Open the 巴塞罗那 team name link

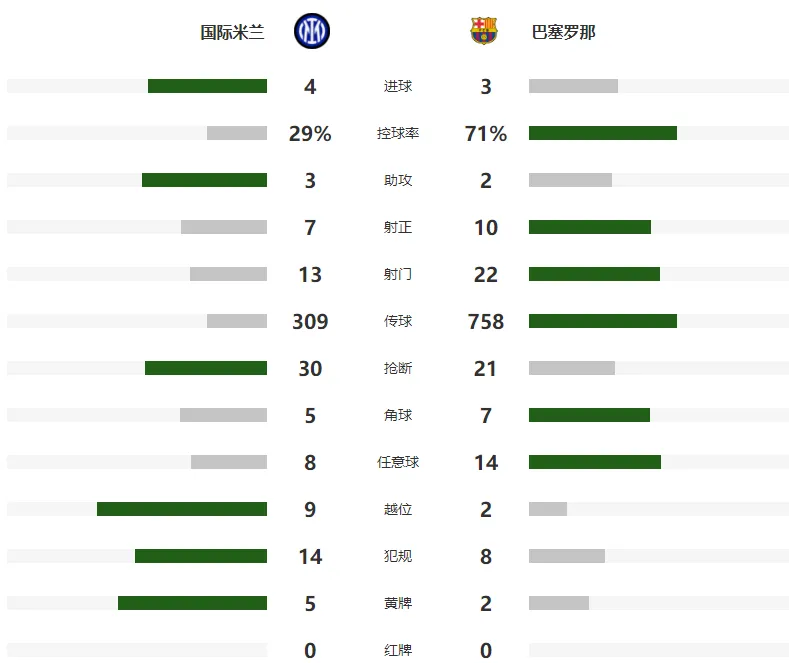tap(564, 32)
